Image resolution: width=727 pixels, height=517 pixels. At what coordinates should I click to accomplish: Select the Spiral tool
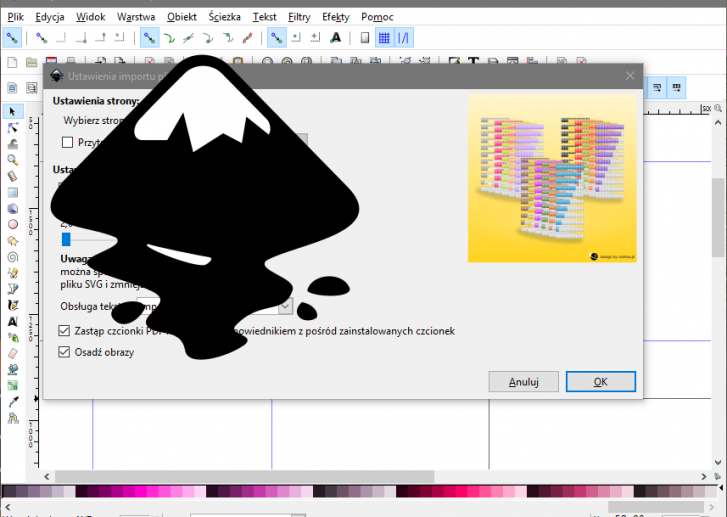click(13, 257)
